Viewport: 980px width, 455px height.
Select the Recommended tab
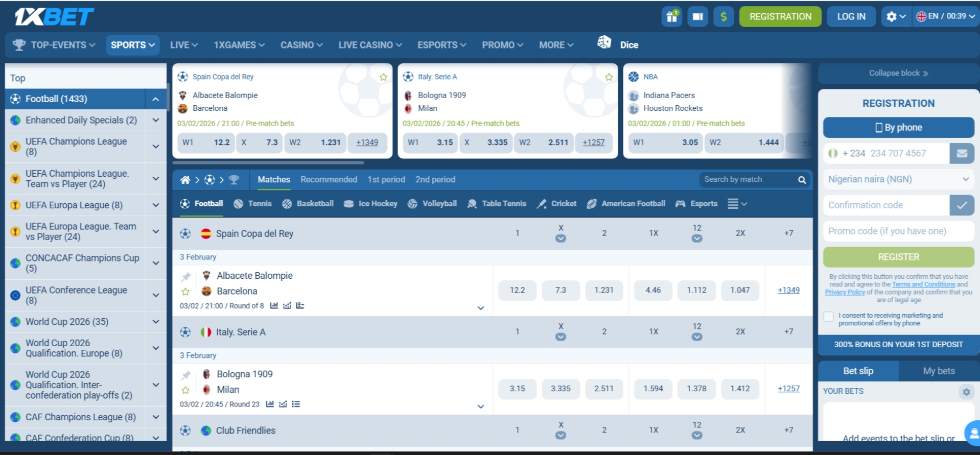(x=329, y=180)
